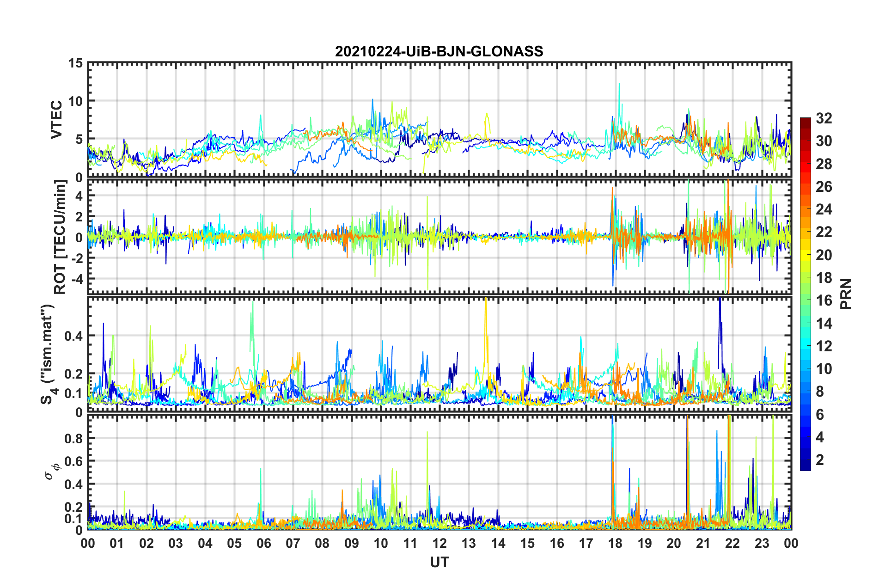Pick the green band at PRN 16 on the colorbar
The height and width of the screenshot is (588, 879).
pos(805,300)
